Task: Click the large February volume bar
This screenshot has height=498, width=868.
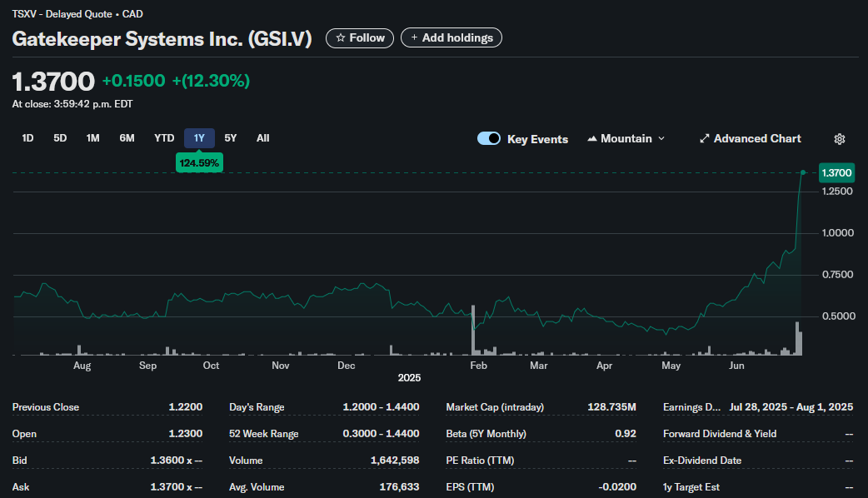Action: coord(473,330)
